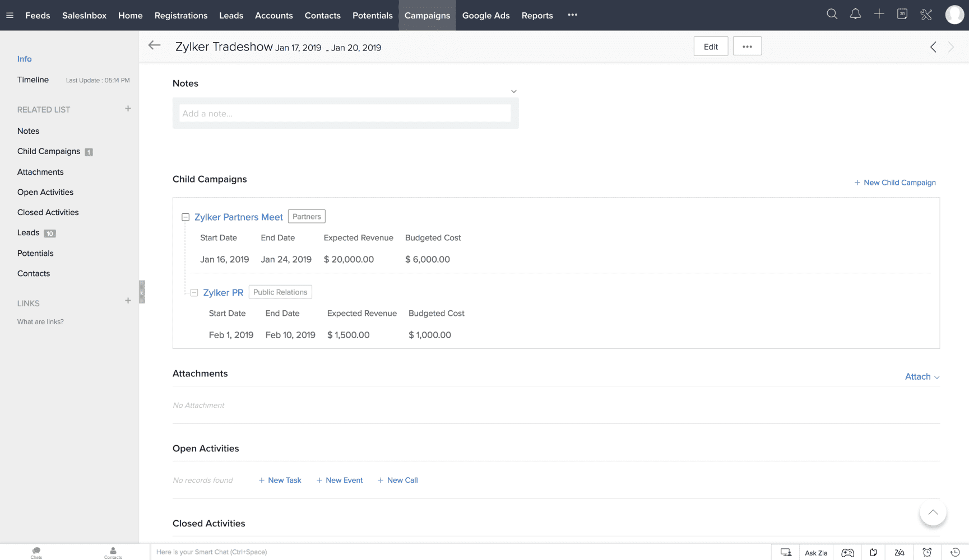Add a New Event
Screen dimensions: 969x560
[340, 480]
